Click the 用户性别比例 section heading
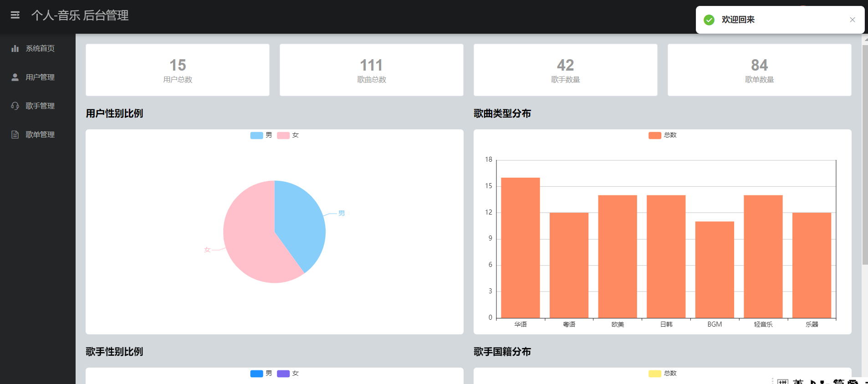 point(114,113)
